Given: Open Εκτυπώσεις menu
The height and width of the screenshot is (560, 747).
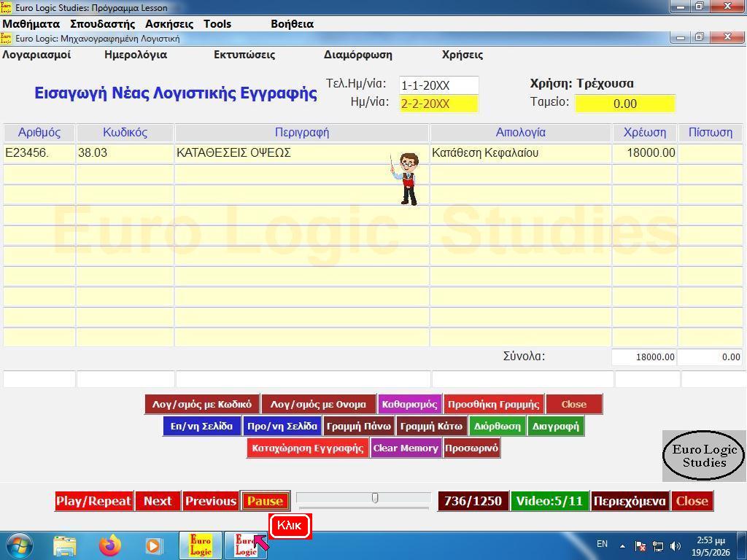Looking at the screenshot, I should [x=244, y=55].
